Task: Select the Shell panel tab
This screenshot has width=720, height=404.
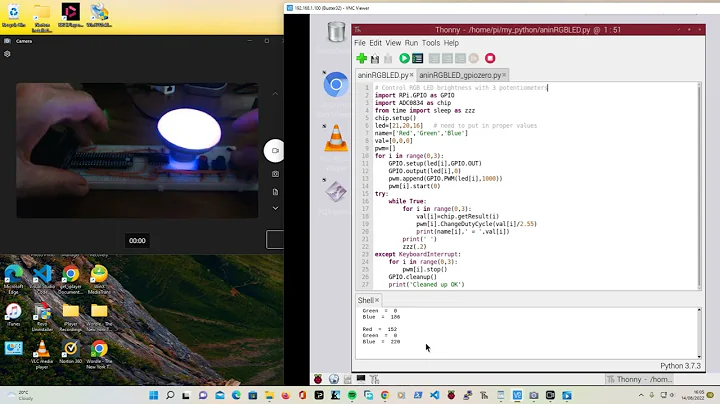Action: [x=366, y=300]
